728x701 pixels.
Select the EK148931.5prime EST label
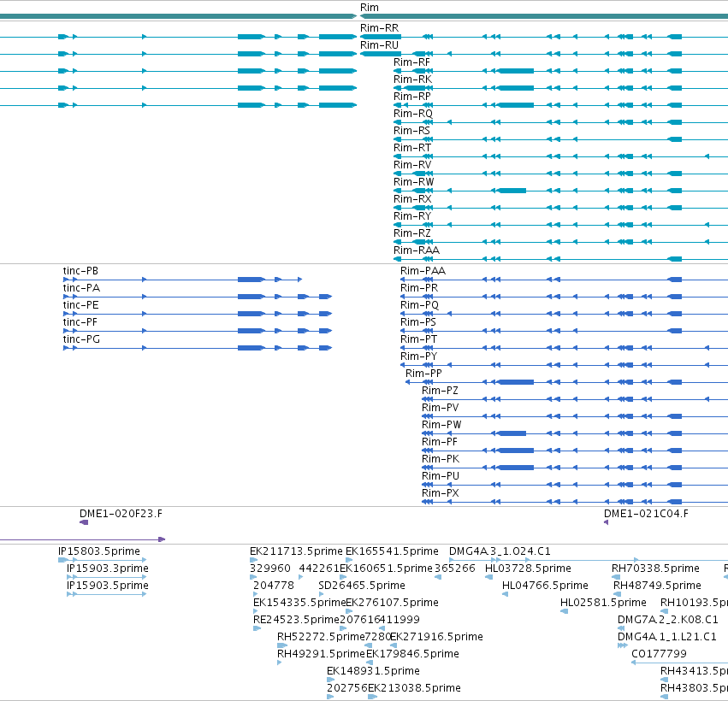(x=373, y=671)
